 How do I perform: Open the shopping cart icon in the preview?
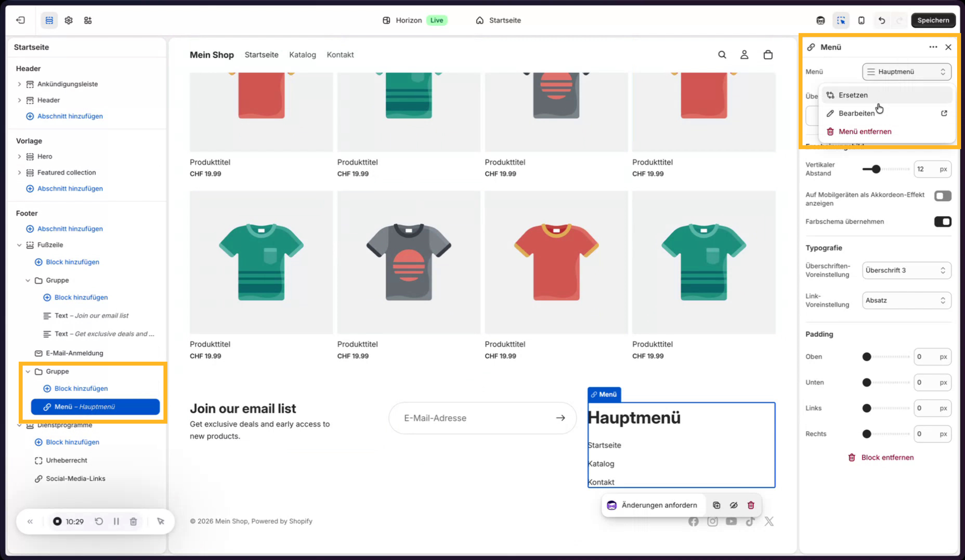pyautogui.click(x=768, y=55)
